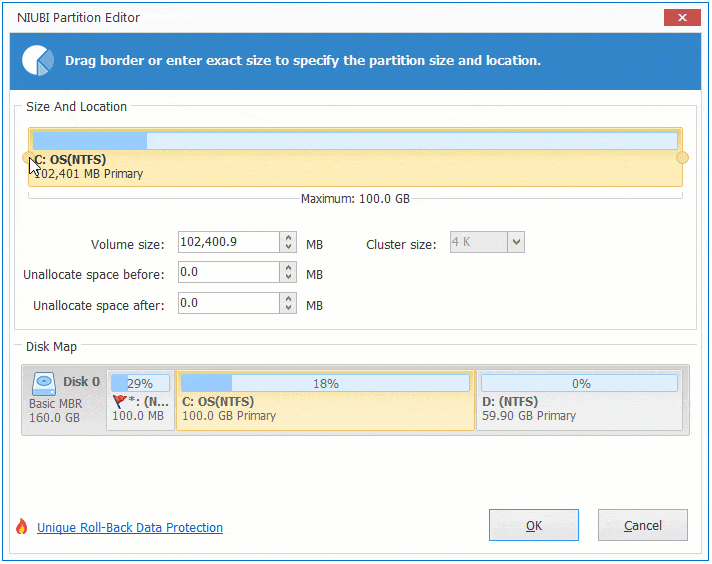This screenshot has width=712, height=564.
Task: Focus the Unallocate space before field
Action: coord(229,272)
